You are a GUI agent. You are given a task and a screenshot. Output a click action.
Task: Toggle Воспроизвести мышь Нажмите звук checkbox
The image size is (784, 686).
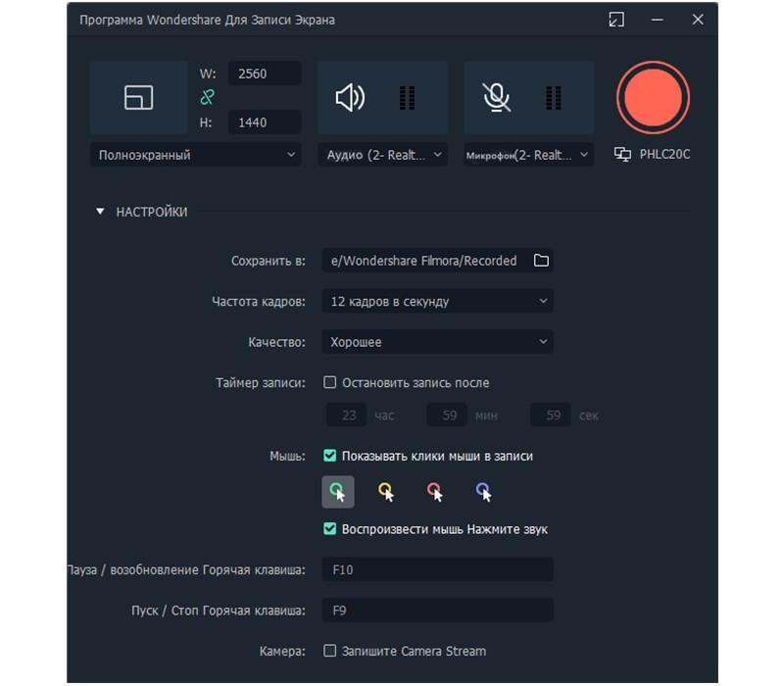pos(330,528)
